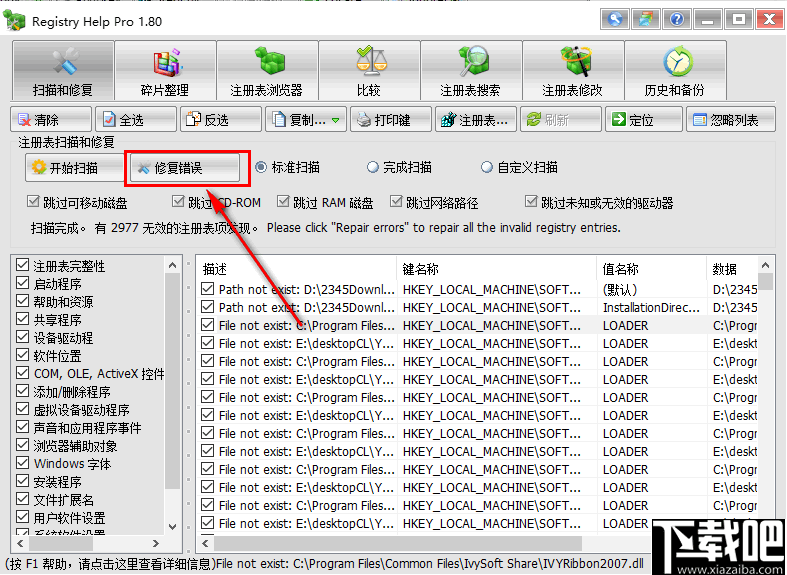This screenshot has width=787, height=575.
Task: Toggle 跳过 RAM 磁盘 checkbox
Action: coord(284,202)
